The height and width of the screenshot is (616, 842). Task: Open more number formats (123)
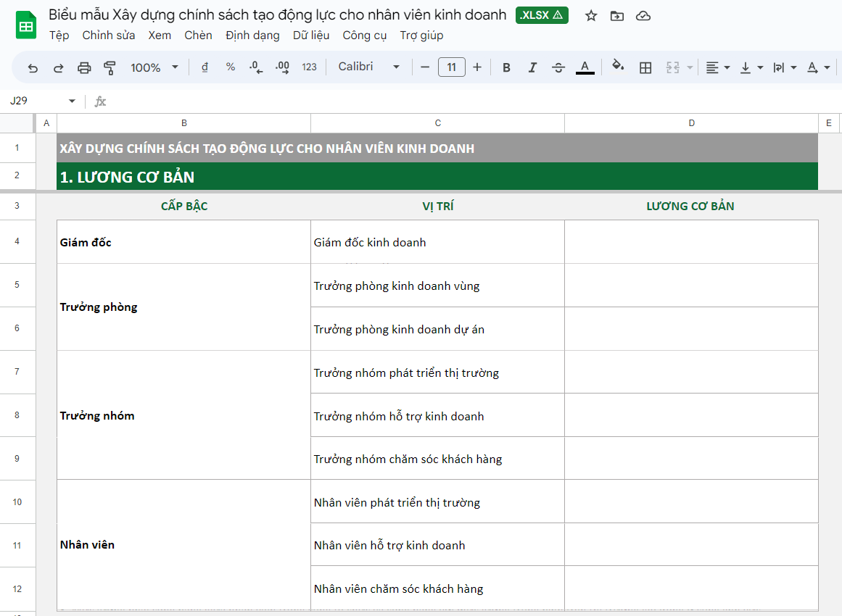pyautogui.click(x=309, y=67)
